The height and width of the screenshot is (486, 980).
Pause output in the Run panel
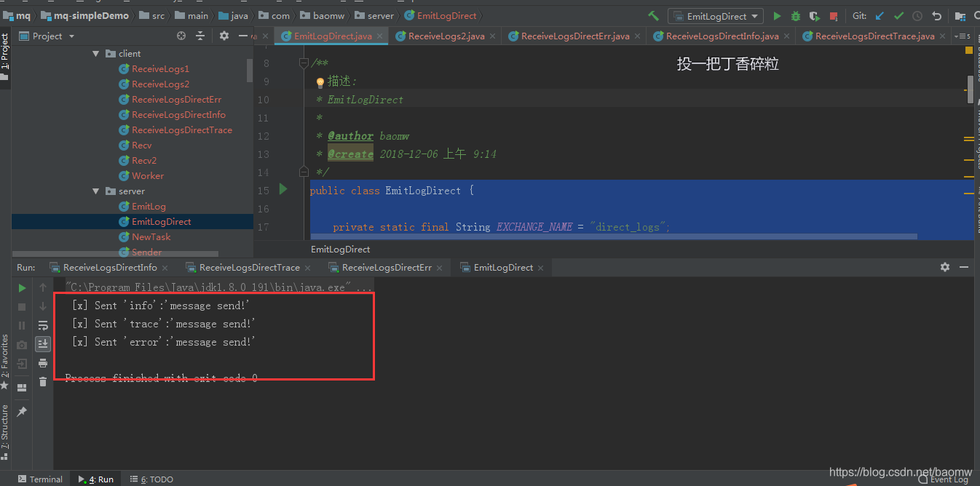coord(22,326)
